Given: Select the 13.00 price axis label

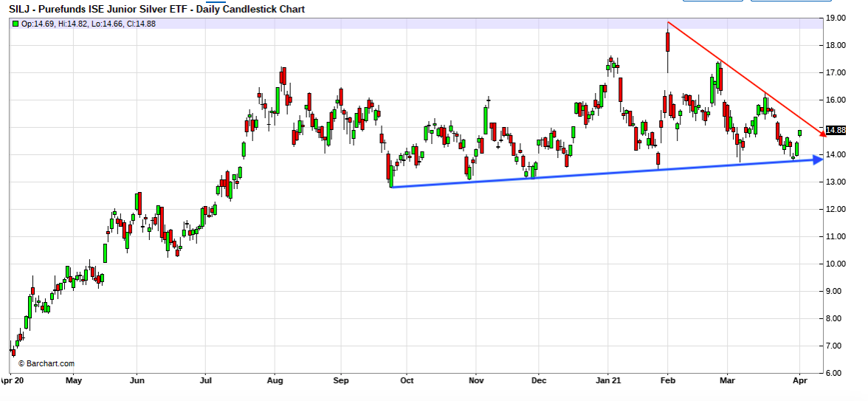Looking at the screenshot, I should point(836,182).
